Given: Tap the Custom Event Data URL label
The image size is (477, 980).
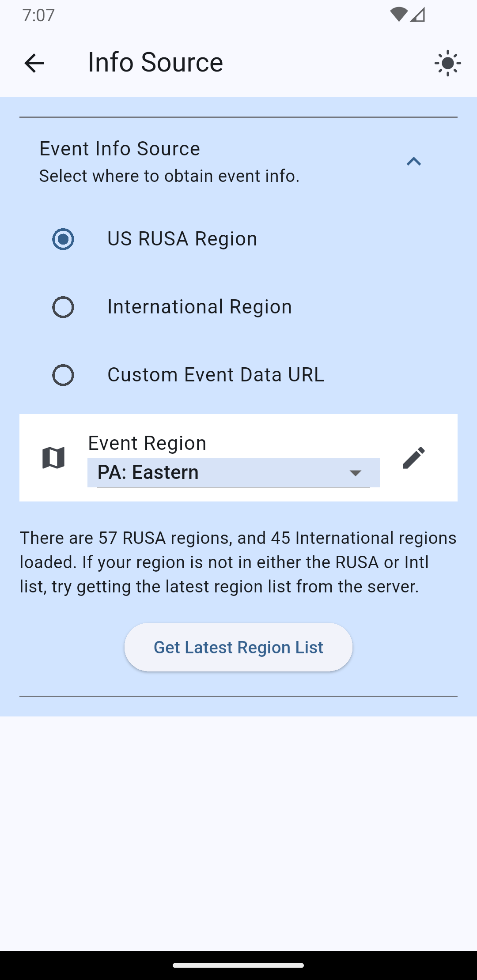Looking at the screenshot, I should pos(216,375).
